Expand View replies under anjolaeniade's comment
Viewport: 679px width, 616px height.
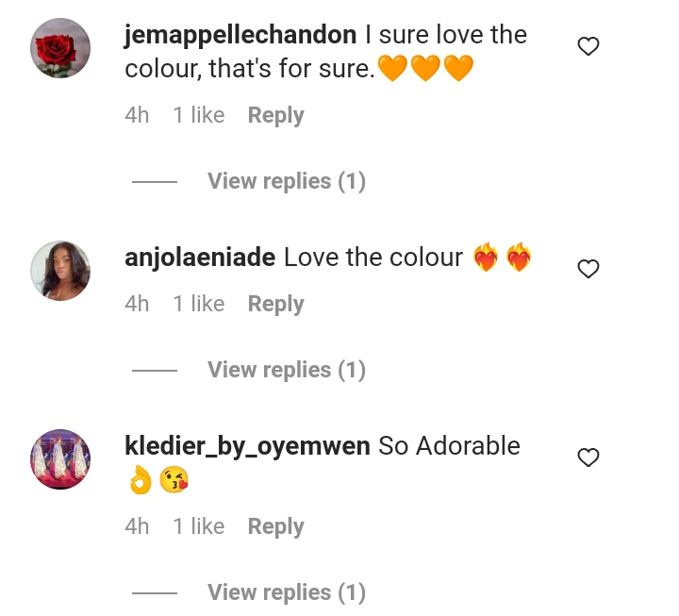[x=287, y=370]
